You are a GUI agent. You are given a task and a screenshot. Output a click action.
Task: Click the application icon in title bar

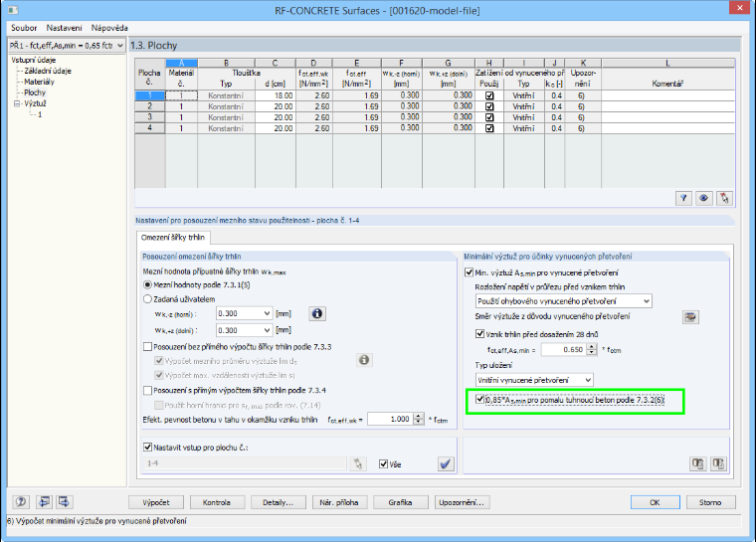tap(13, 10)
